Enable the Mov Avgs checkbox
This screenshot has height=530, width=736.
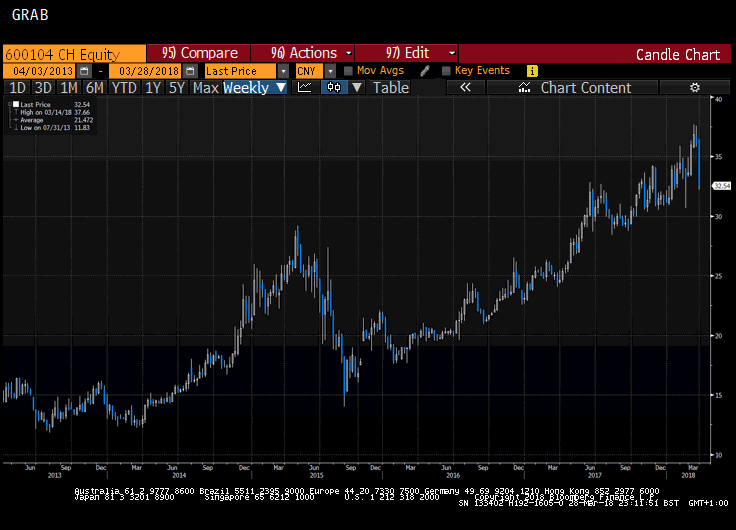(348, 71)
